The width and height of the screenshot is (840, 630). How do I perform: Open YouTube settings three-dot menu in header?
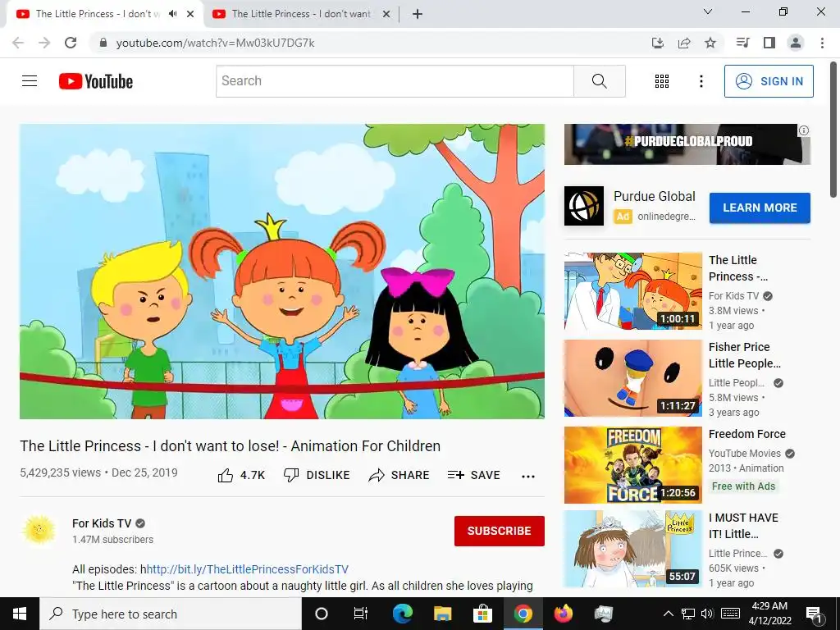point(701,81)
